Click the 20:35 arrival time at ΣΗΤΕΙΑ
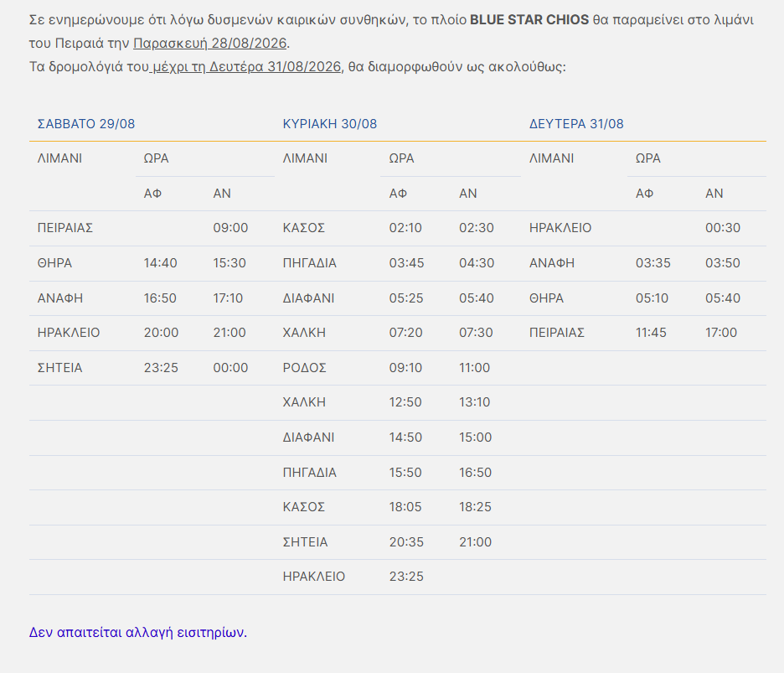The width and height of the screenshot is (784, 673). pyautogui.click(x=406, y=542)
